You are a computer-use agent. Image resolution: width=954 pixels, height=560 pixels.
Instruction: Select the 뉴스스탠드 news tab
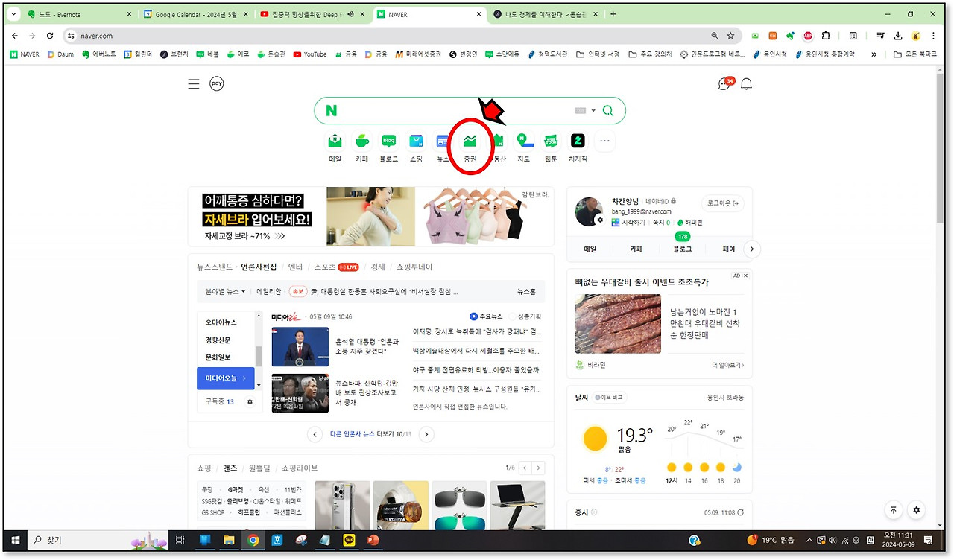click(x=215, y=267)
